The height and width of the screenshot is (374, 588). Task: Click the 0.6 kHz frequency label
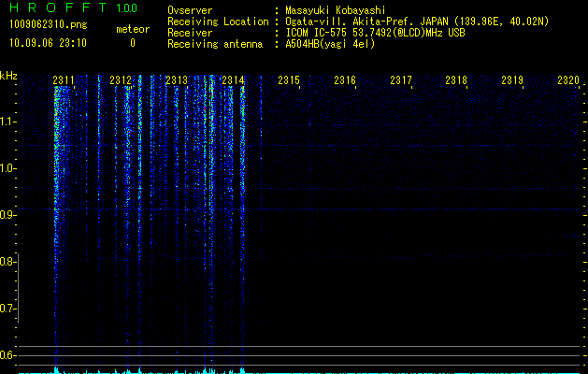(7, 355)
